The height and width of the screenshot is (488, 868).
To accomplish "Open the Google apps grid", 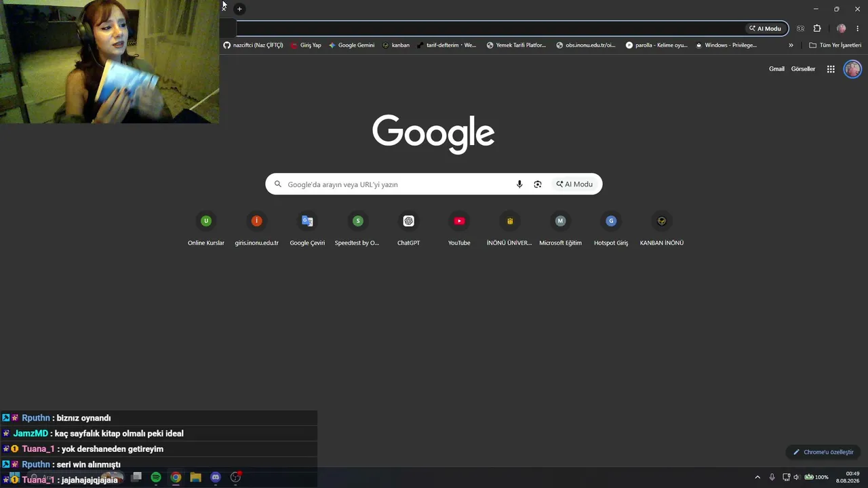I will click(831, 69).
